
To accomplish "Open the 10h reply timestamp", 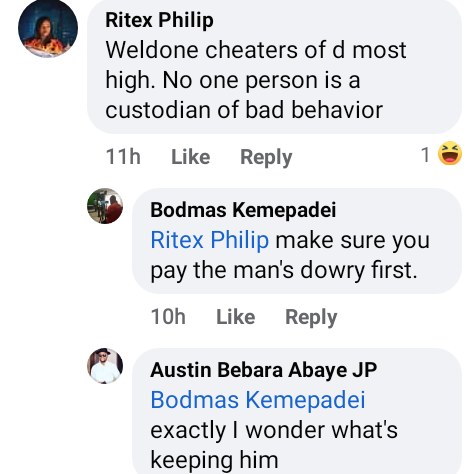I will (168, 317).
